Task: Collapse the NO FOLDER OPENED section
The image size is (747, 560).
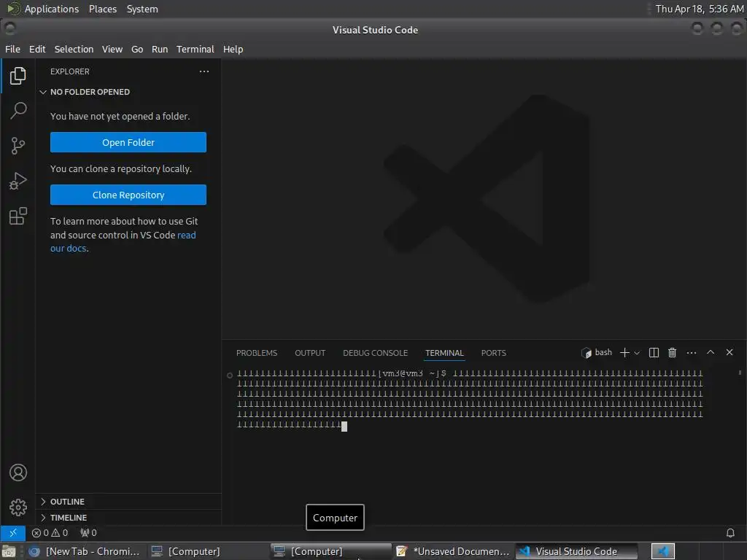Action: click(90, 92)
